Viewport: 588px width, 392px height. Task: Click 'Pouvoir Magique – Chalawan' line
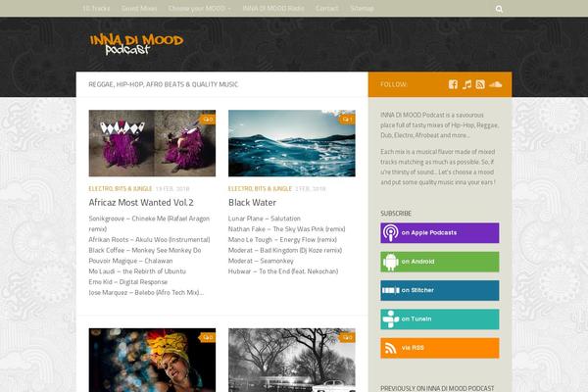(x=130, y=261)
